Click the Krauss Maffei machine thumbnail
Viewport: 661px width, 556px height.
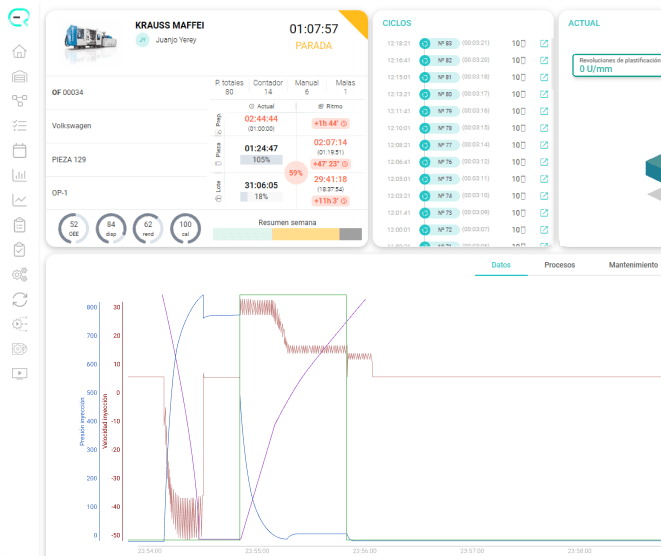tap(90, 40)
